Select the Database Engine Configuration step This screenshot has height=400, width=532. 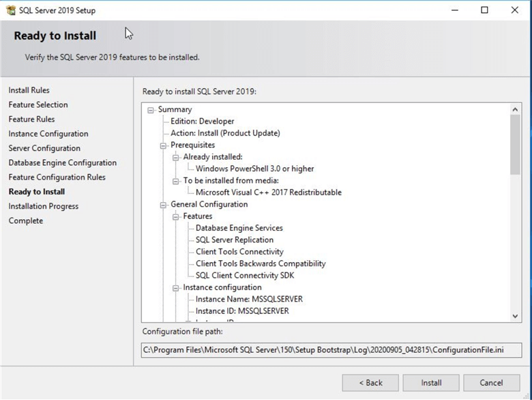pyautogui.click(x=63, y=163)
